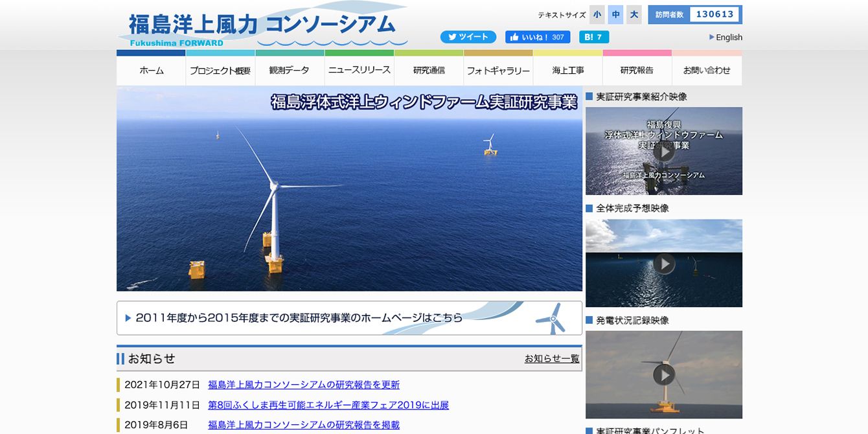View the full お知らせ一覧 list
The width and height of the screenshot is (868, 434).
point(551,358)
